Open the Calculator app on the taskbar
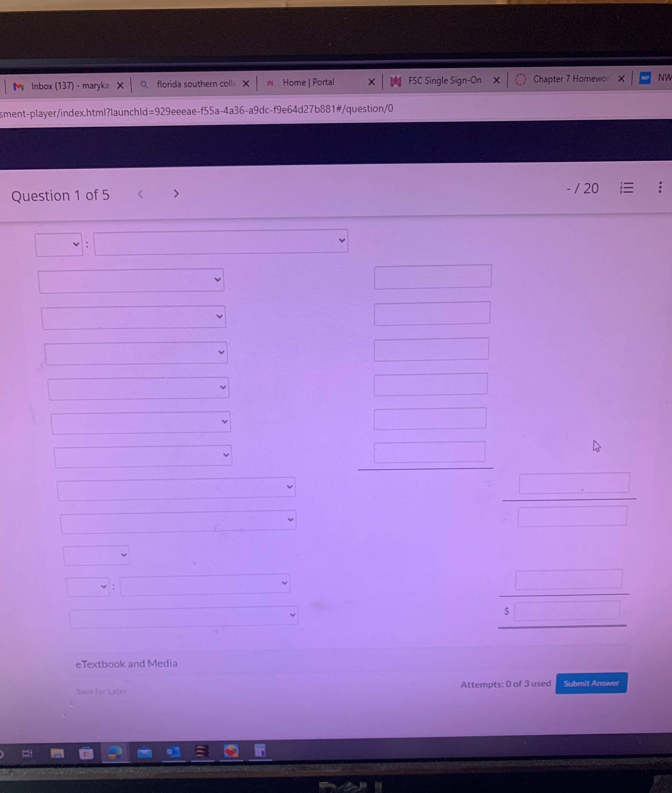 [260, 751]
